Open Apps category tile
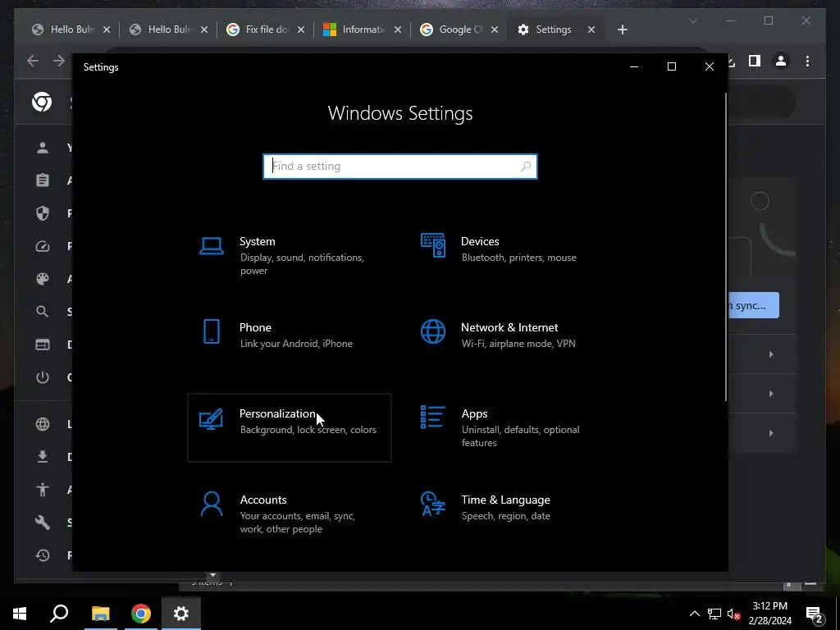This screenshot has height=630, width=840. (510, 427)
